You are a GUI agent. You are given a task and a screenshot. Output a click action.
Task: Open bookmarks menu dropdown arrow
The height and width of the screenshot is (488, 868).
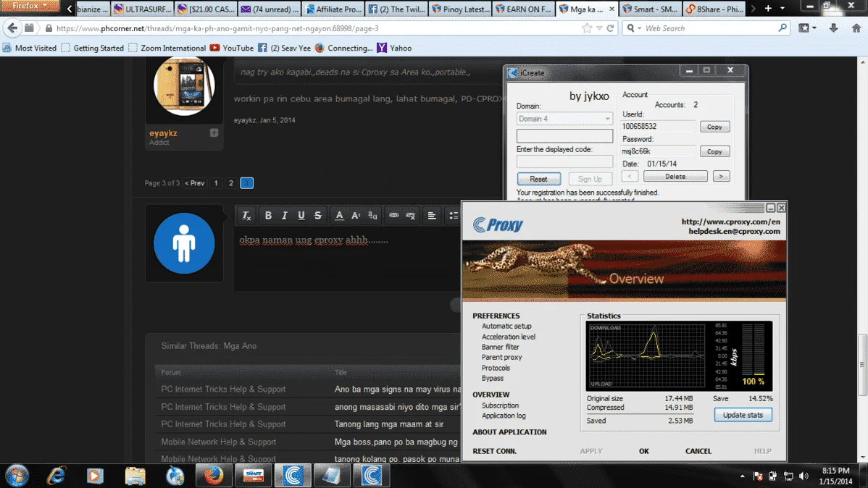(814, 28)
